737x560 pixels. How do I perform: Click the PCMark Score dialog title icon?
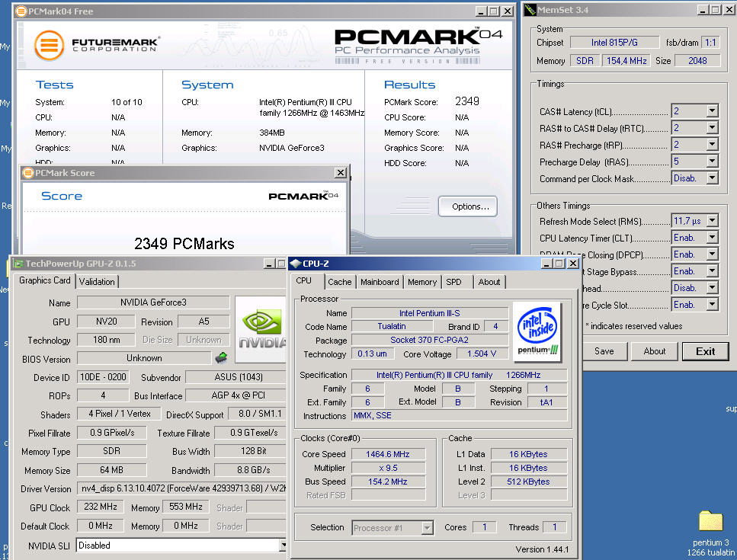click(27, 173)
